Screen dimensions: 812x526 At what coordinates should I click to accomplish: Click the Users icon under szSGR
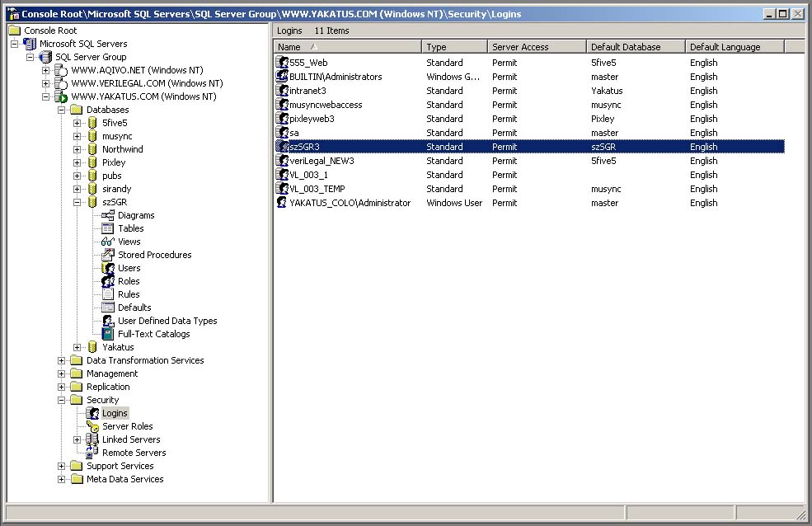tap(108, 268)
